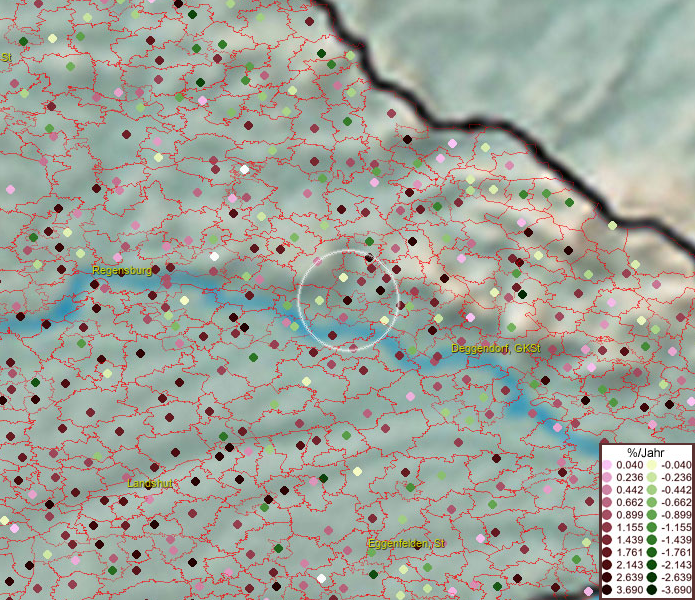Select the darkest green swatch for -3.690
The image size is (695, 600).
click(x=652, y=590)
